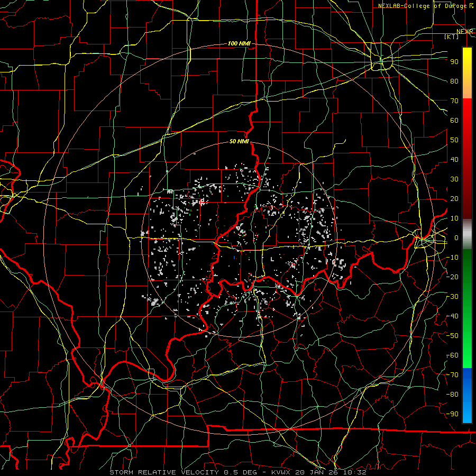Screen dimensions: 476x476
Task: Click the -90 value on the velocity scale
Action: tap(453, 414)
